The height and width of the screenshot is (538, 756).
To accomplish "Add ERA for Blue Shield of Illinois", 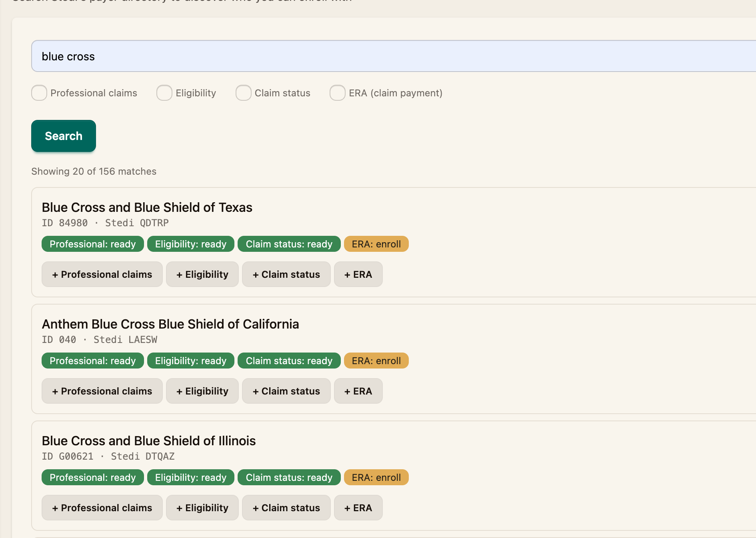I will click(x=358, y=508).
